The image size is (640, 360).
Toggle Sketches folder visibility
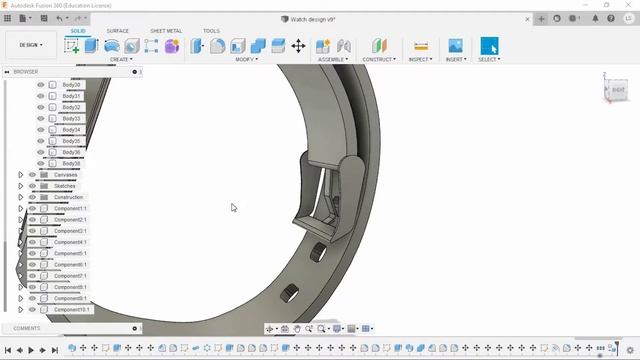pyautogui.click(x=32, y=186)
